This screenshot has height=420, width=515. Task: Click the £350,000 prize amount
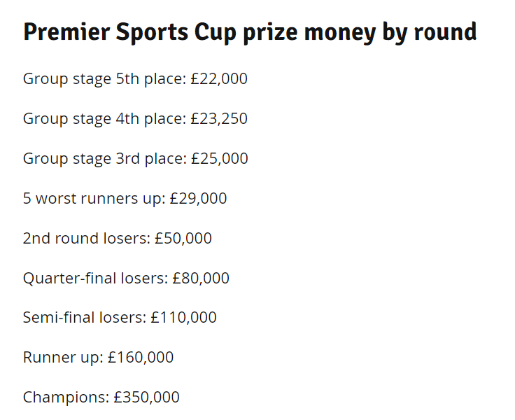147,398
